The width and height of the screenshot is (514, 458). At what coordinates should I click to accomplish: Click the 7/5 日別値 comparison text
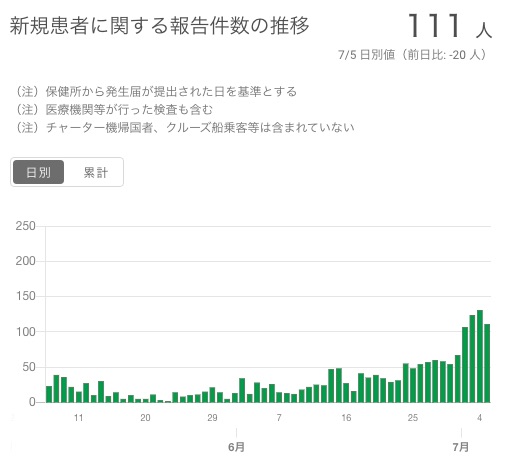point(413,54)
